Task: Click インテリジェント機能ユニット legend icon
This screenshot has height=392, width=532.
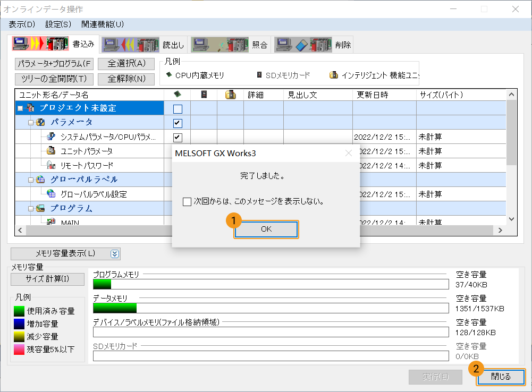Action: pyautogui.click(x=334, y=74)
